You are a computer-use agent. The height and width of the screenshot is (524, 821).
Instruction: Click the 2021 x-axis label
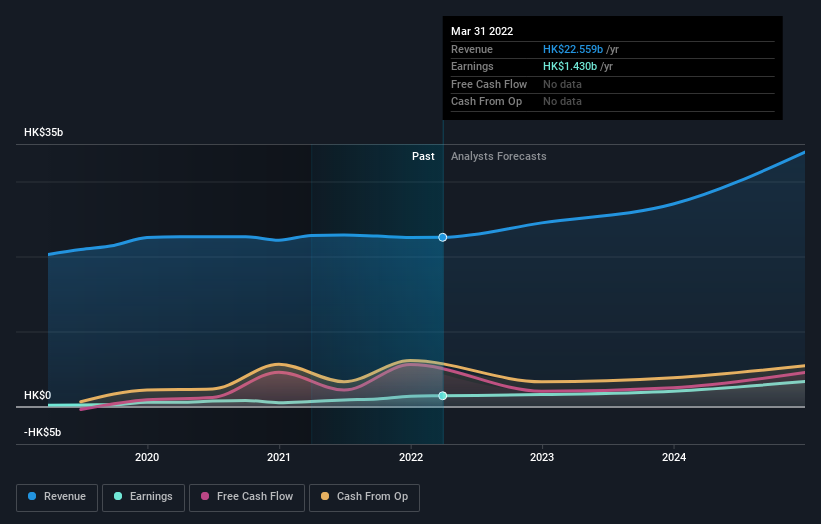click(279, 458)
